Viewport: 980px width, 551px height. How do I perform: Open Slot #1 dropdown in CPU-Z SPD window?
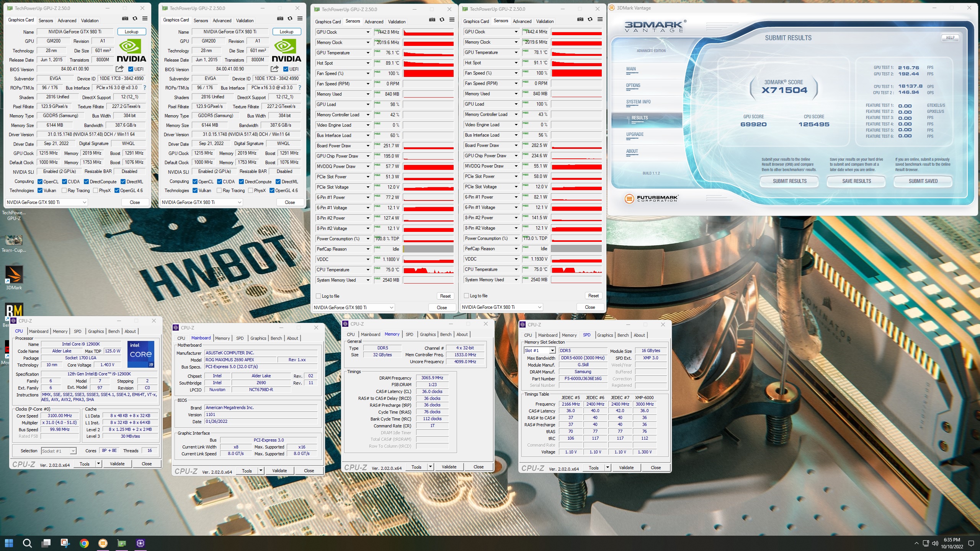552,350
